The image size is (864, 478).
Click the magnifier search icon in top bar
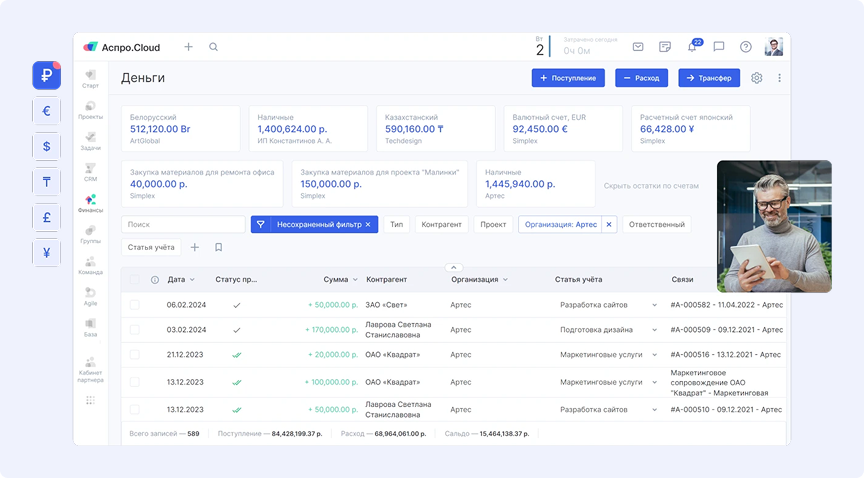click(213, 47)
